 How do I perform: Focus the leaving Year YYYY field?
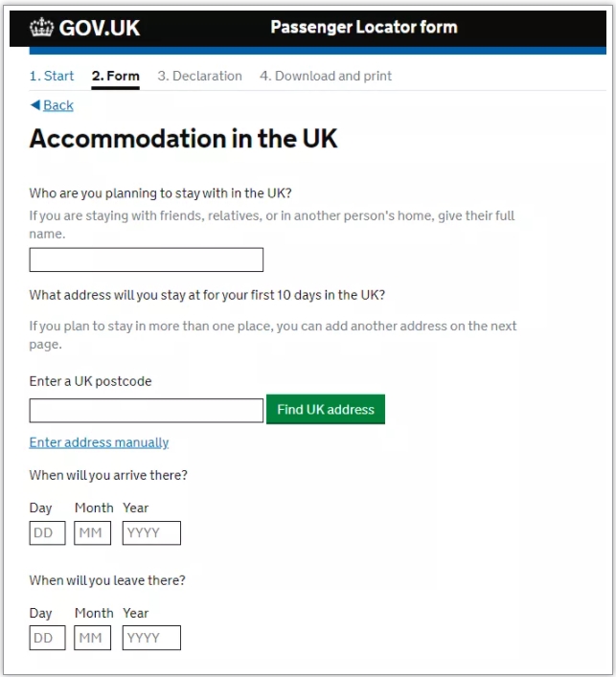[x=151, y=638]
